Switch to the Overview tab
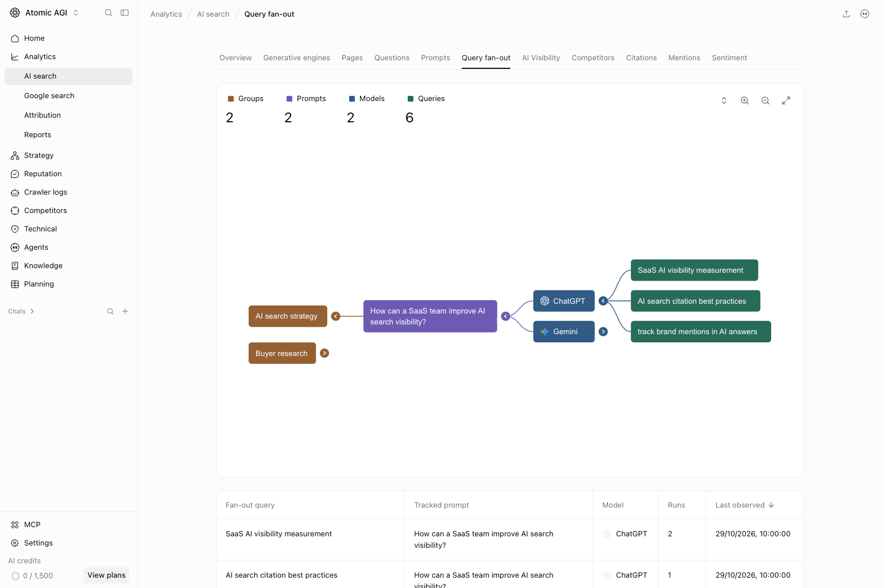 tap(235, 58)
